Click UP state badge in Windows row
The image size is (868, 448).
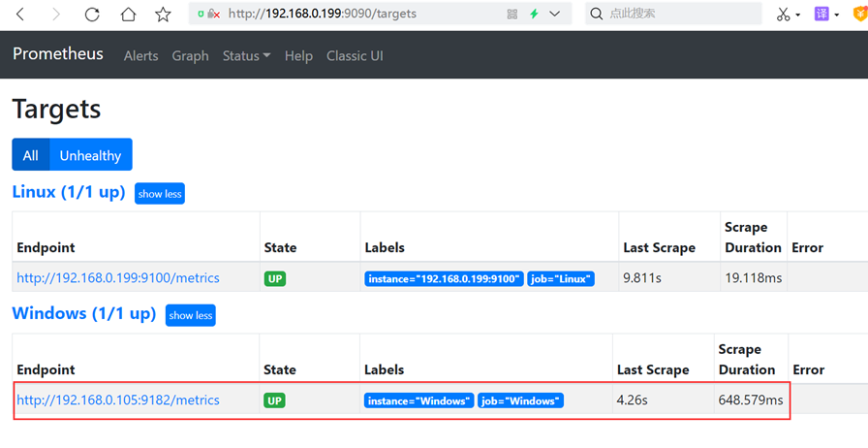coord(274,400)
